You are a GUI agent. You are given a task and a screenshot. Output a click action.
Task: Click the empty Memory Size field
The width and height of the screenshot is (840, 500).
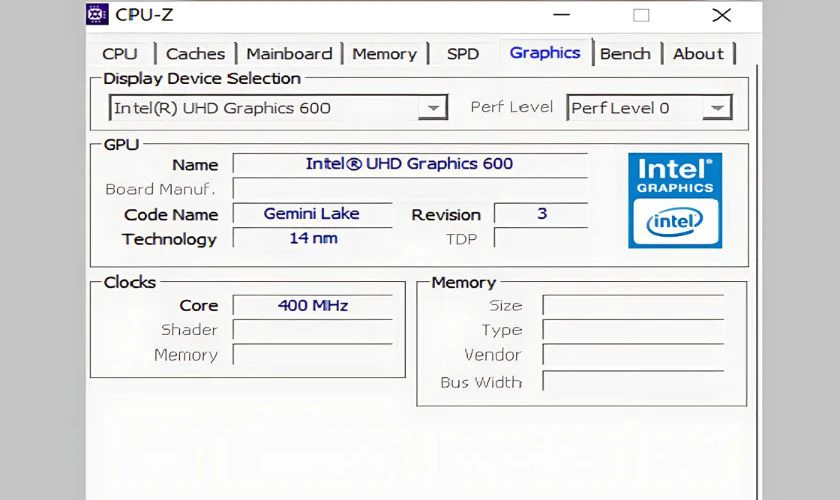[633, 305]
